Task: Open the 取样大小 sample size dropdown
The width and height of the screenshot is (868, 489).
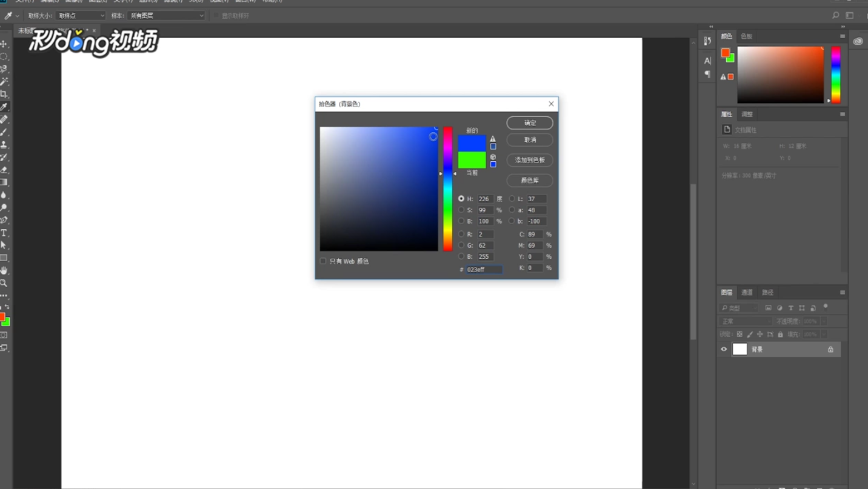Action: tap(81, 16)
